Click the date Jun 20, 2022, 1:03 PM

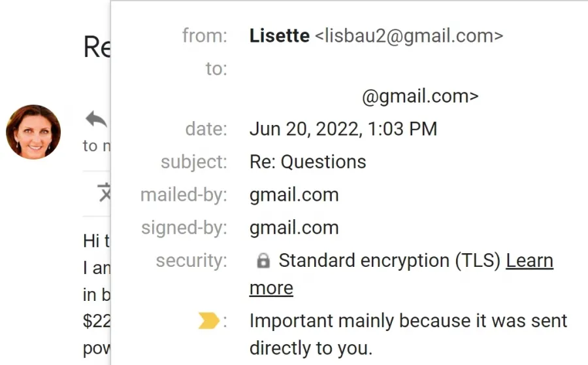(x=343, y=129)
